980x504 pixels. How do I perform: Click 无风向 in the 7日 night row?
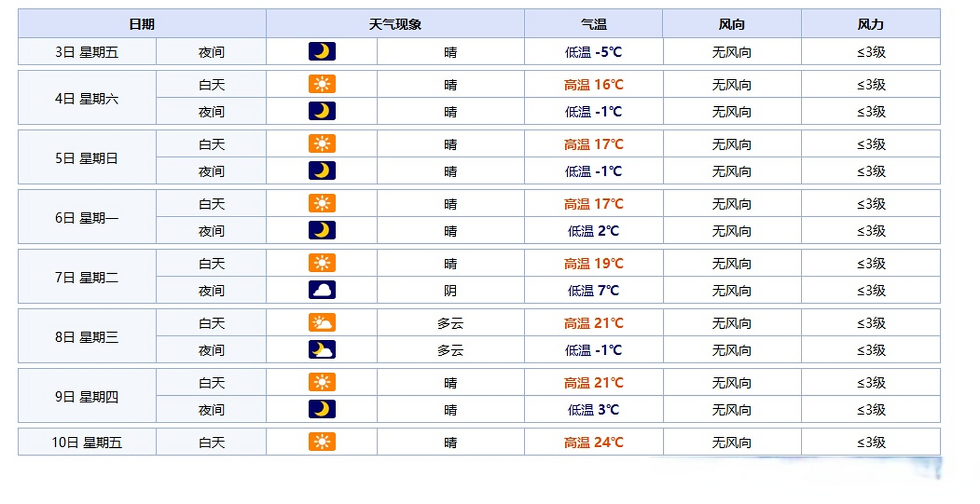point(732,291)
